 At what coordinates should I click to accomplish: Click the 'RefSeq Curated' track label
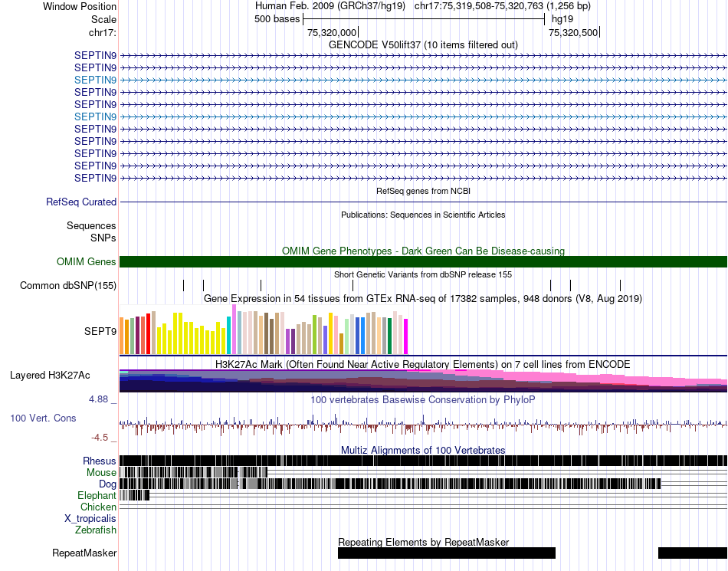point(81,202)
